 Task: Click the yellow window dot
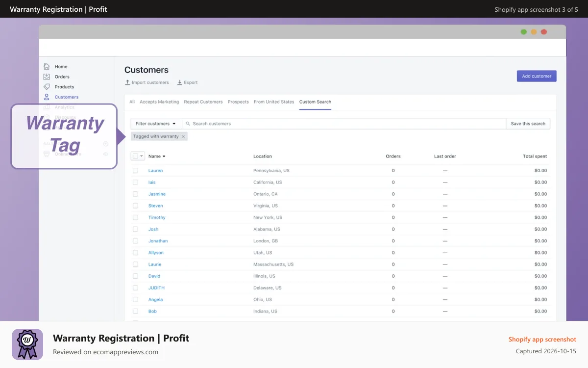coord(534,32)
